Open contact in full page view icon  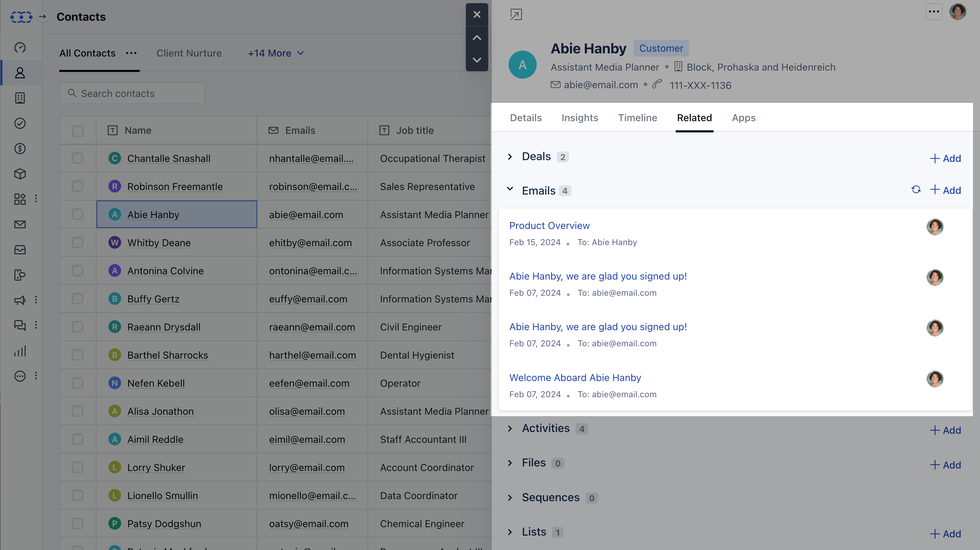516,15
